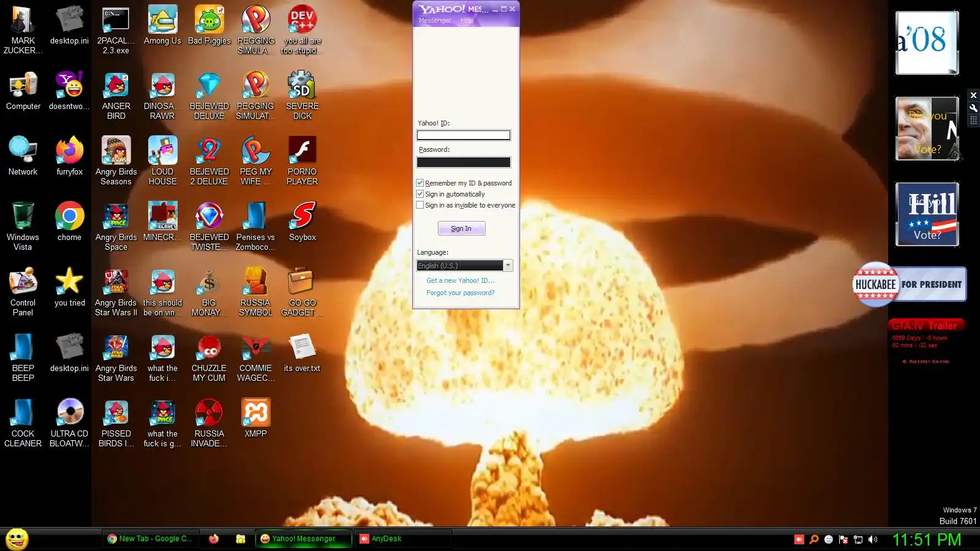This screenshot has height=551, width=980.
Task: Select the LOUD HOUSE desktop icon
Action: pos(162,160)
